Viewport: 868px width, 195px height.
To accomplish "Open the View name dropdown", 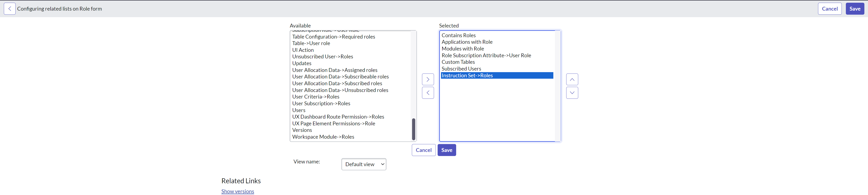I will (363, 164).
